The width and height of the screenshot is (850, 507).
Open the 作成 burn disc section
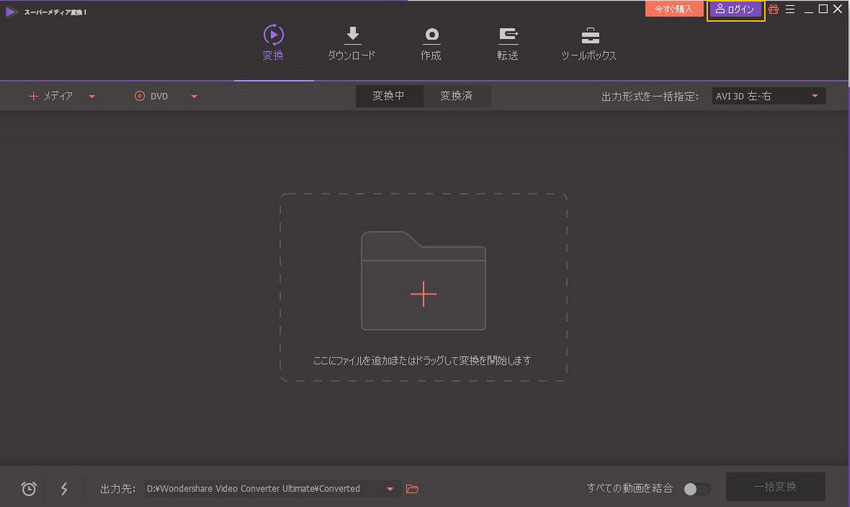(431, 43)
